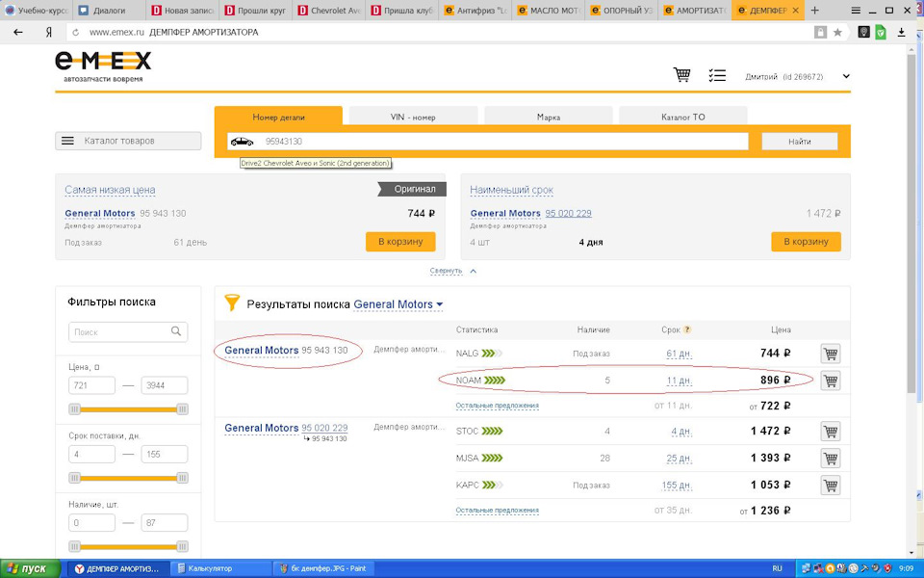The height and width of the screenshot is (578, 924).
Task: Click the question mark next to Срок
Action: tap(687, 329)
